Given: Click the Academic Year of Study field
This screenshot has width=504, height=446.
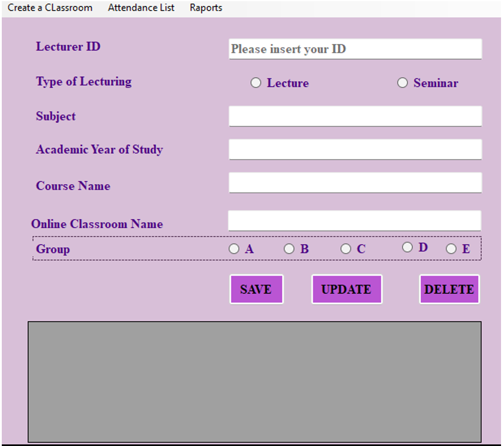Looking at the screenshot, I should 355,150.
